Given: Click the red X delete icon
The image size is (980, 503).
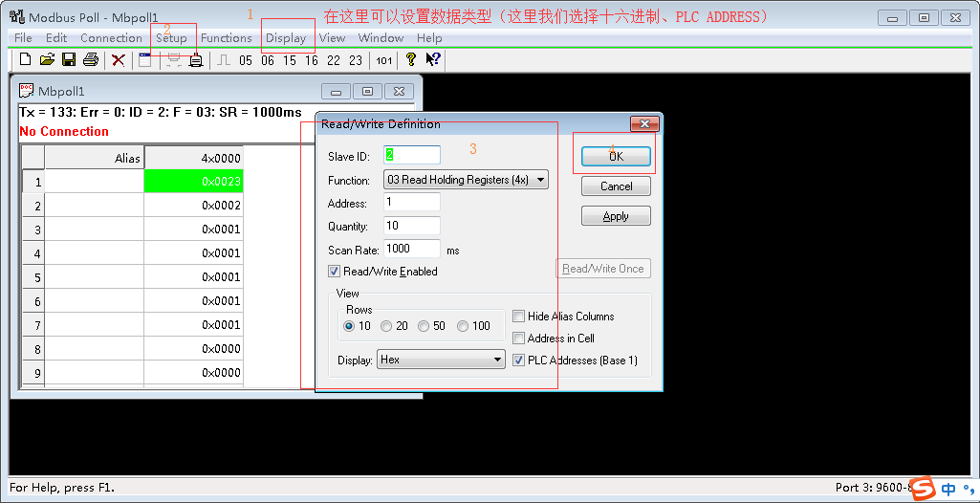Looking at the screenshot, I should 119,60.
